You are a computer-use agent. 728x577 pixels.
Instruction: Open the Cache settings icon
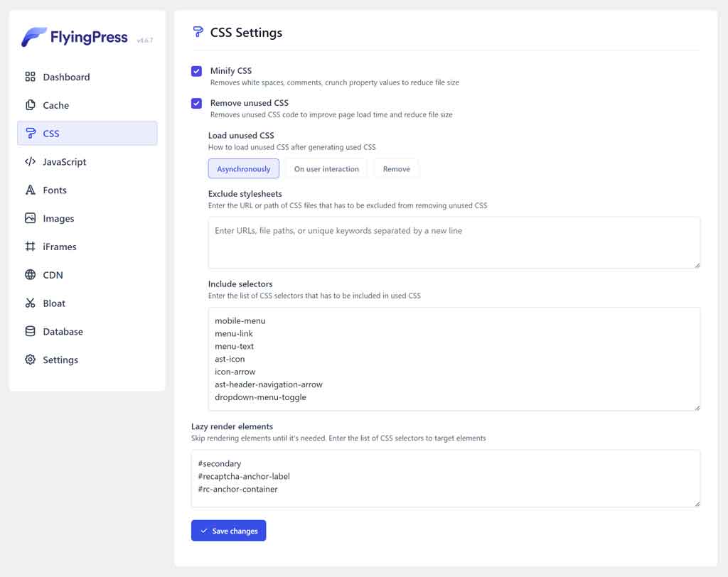coord(30,105)
